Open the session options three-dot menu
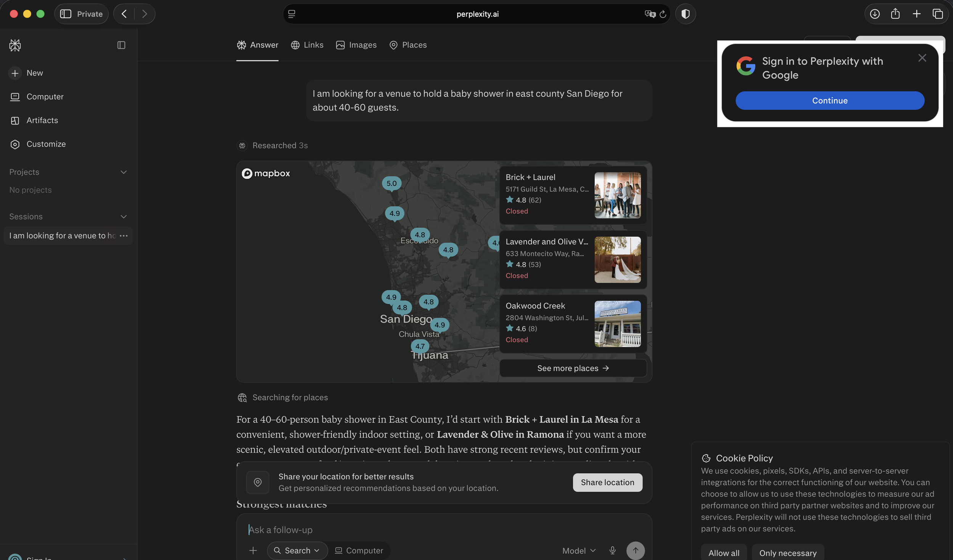 tap(124, 236)
